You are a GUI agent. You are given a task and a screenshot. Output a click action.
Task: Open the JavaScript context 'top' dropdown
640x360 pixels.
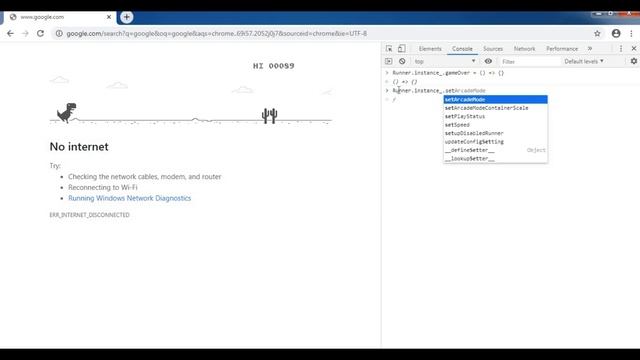(444, 61)
